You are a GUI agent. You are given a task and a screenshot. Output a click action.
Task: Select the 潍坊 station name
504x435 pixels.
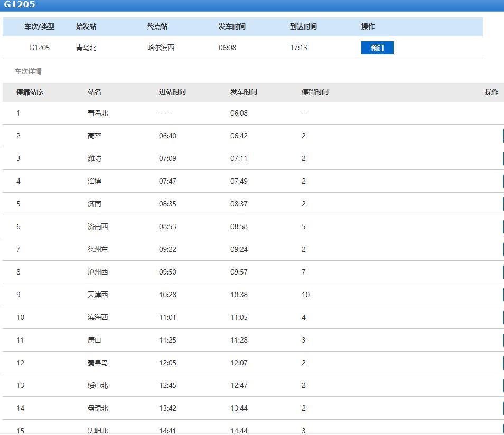click(95, 158)
